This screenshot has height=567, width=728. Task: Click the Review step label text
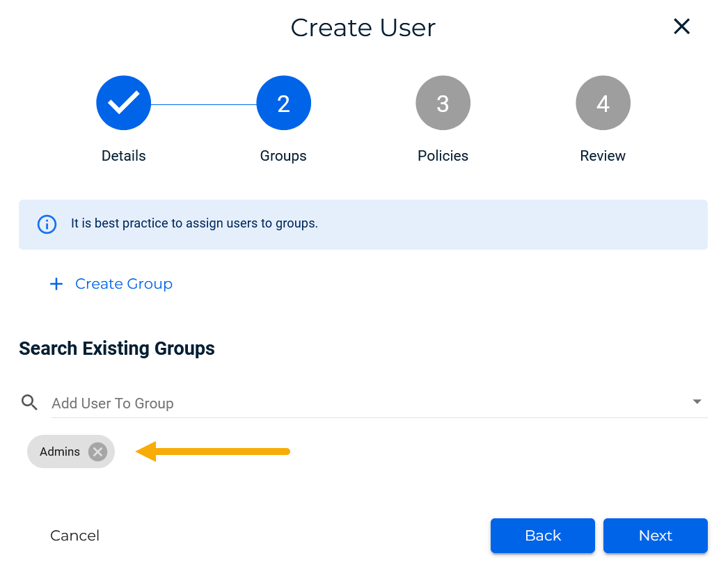click(603, 156)
